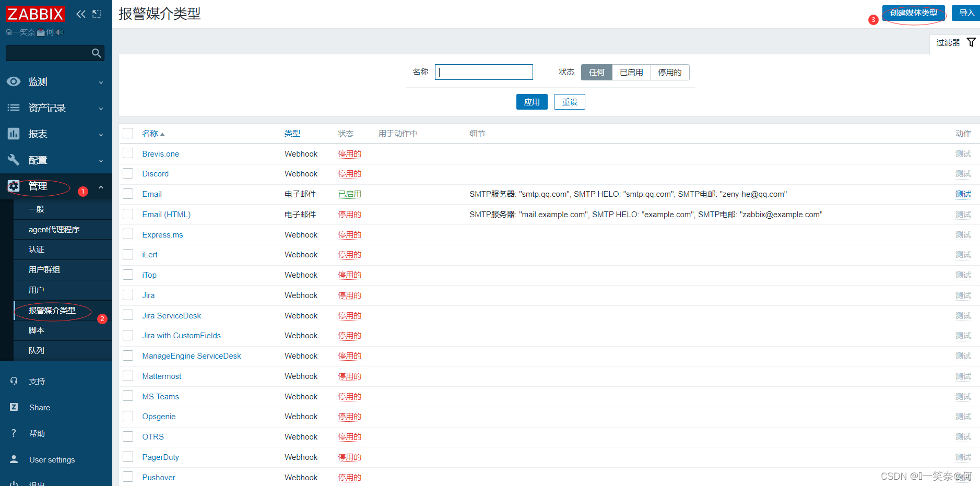Open the ManageEngine ServiceDesk link
The image size is (980, 486).
tap(192, 356)
